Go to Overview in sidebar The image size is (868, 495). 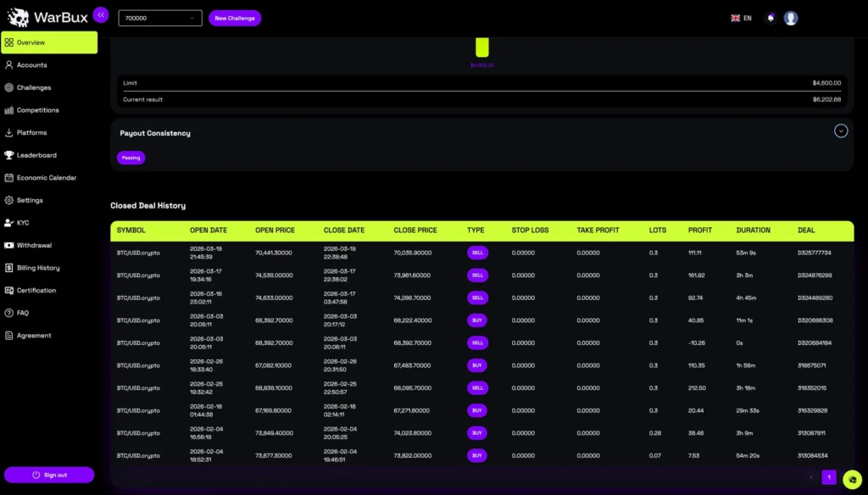click(49, 42)
